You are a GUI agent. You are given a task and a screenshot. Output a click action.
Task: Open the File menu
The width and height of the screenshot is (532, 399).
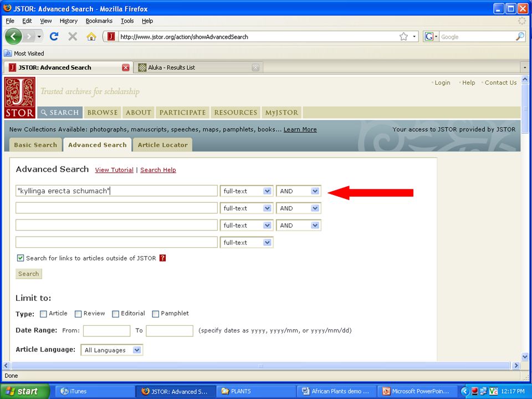pyautogui.click(x=10, y=21)
